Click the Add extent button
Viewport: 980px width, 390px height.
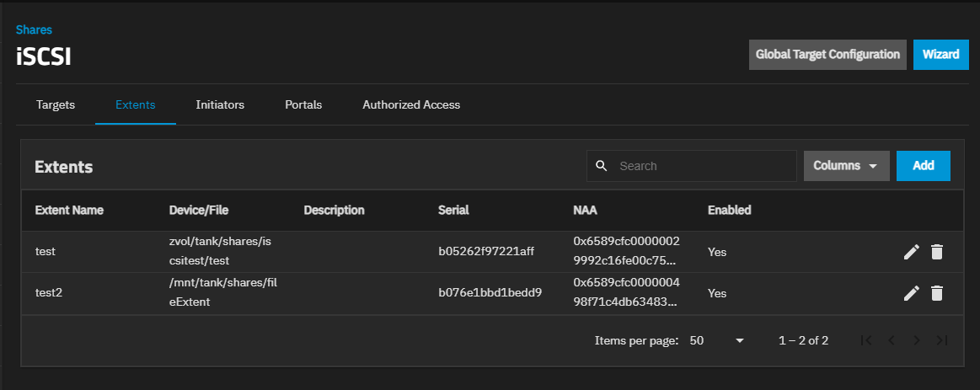tap(923, 166)
